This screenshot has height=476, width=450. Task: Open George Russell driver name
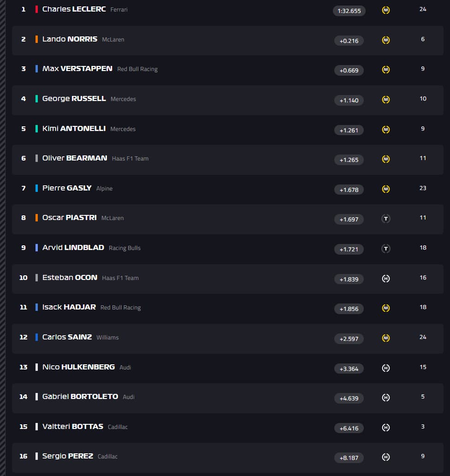tap(74, 99)
